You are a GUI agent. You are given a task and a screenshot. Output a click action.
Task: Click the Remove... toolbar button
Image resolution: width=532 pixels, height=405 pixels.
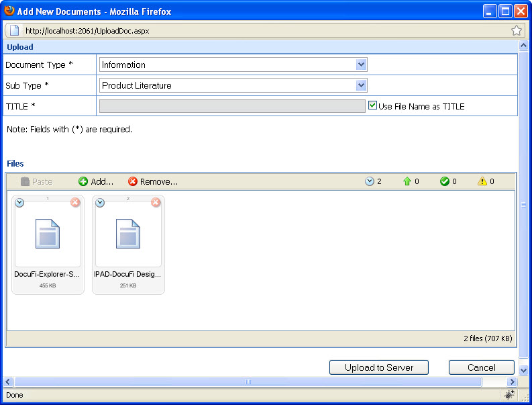[x=153, y=181]
